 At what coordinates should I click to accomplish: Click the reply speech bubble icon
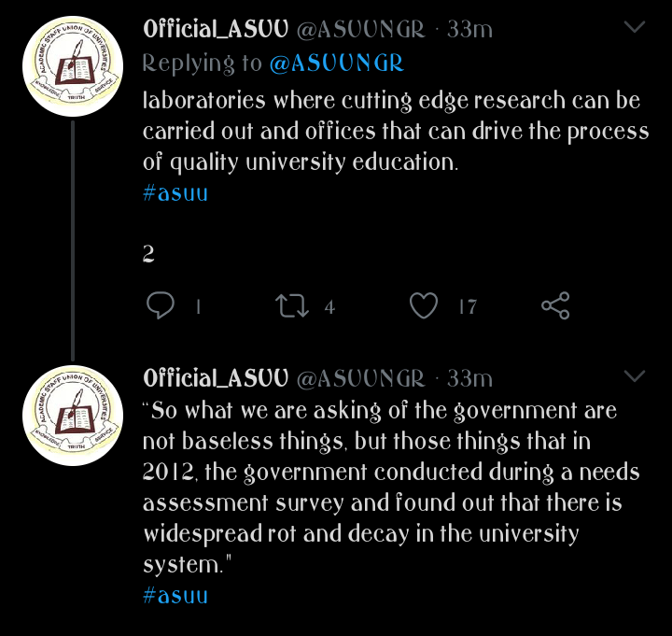click(161, 305)
